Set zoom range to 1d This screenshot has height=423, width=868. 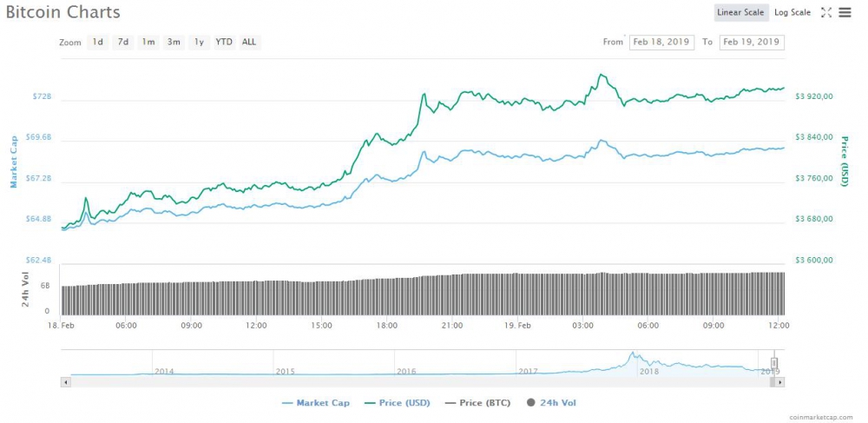tap(97, 42)
